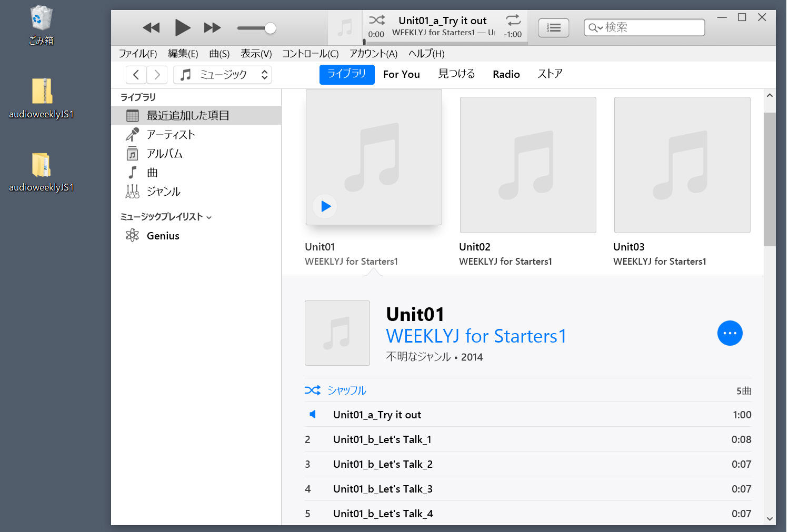789x532 pixels.
Task: Open the search magnifier options dropdown
Action: coord(595,28)
